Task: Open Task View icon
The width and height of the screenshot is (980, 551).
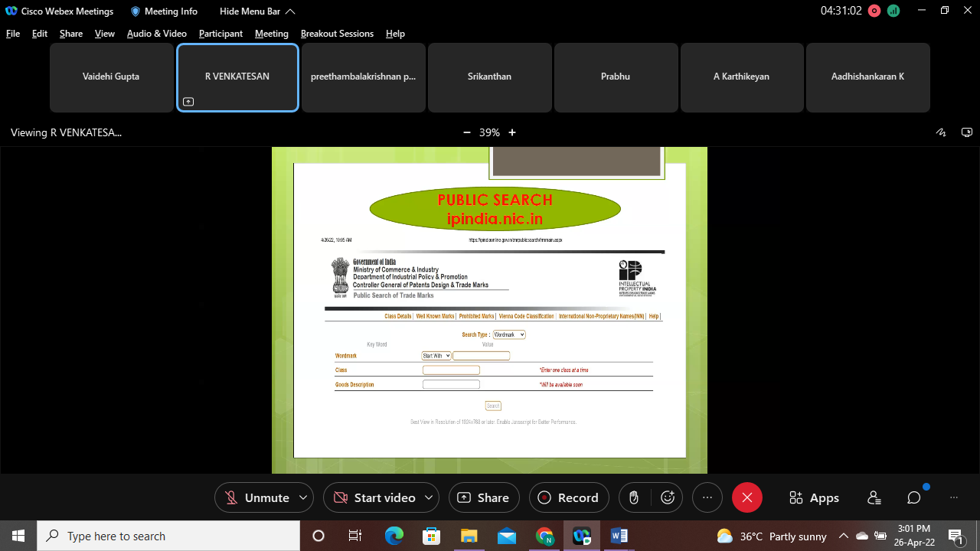Action: point(355,536)
